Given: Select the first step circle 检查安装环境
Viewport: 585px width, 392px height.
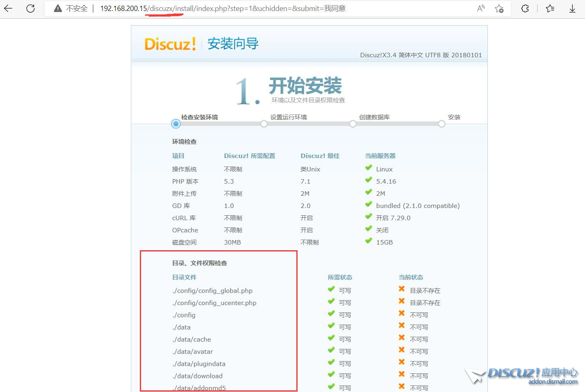Looking at the screenshot, I should pos(176,124).
